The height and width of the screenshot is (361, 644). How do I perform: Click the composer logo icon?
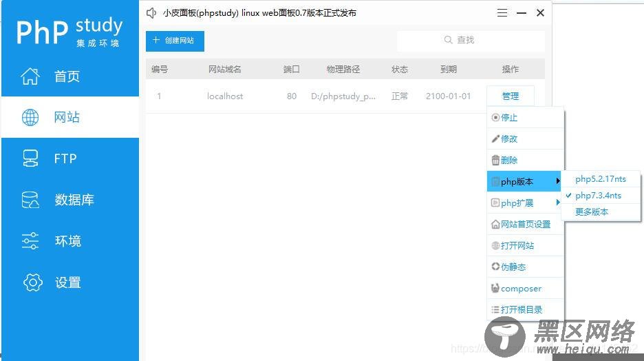(496, 288)
